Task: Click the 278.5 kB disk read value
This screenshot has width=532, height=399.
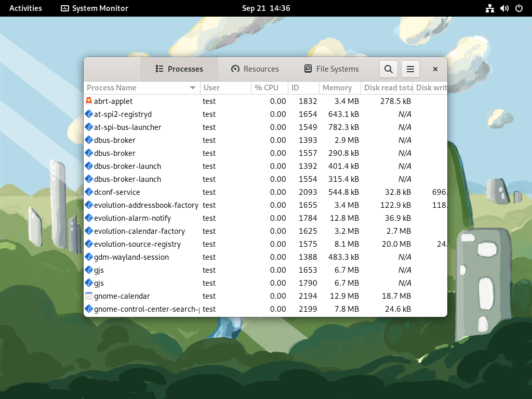Action: tap(395, 101)
